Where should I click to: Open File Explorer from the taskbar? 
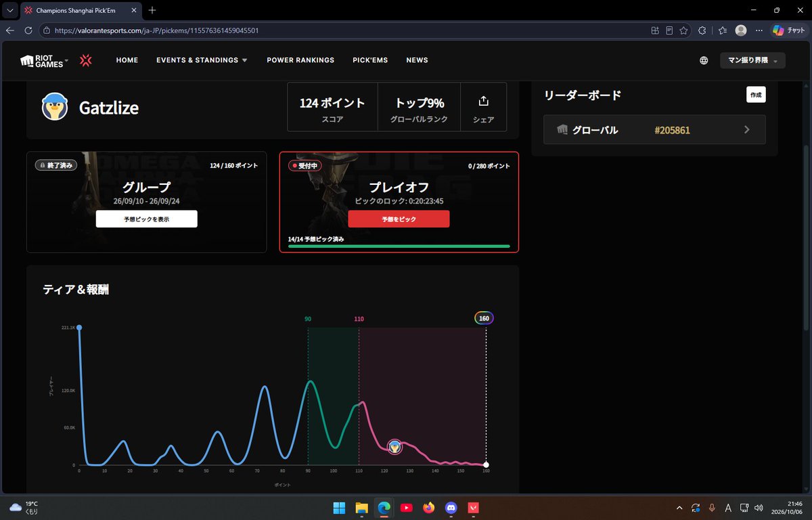pos(361,507)
